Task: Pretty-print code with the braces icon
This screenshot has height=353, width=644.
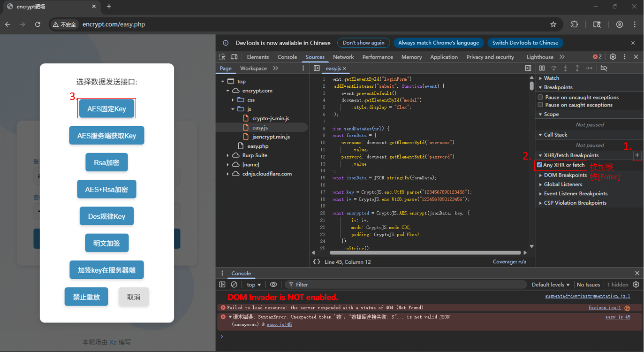Action: tap(317, 262)
